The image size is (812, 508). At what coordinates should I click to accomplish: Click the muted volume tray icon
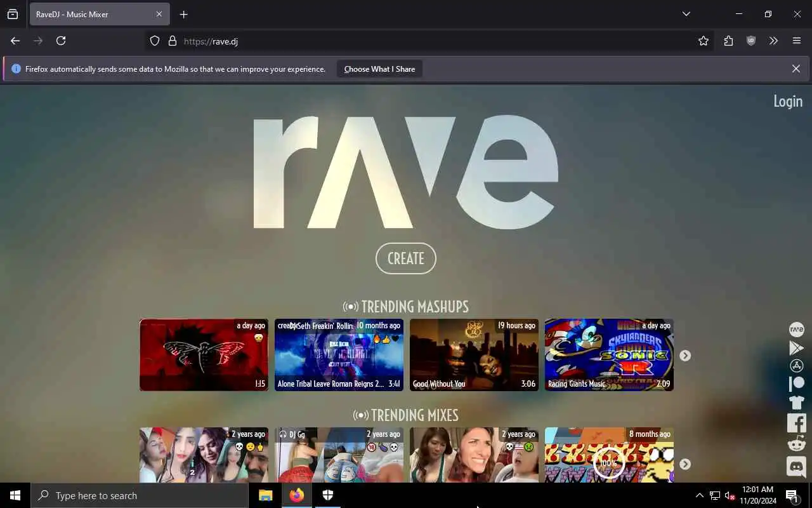730,495
